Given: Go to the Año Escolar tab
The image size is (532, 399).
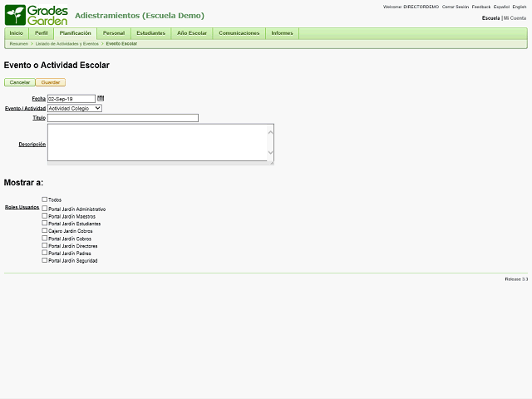Looking at the screenshot, I should coord(192,33).
